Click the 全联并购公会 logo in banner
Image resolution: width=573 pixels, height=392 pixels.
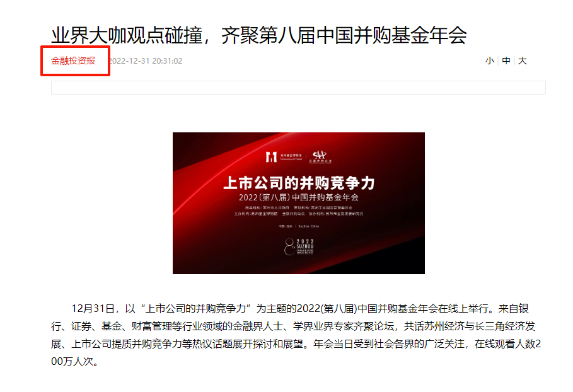tap(320, 157)
